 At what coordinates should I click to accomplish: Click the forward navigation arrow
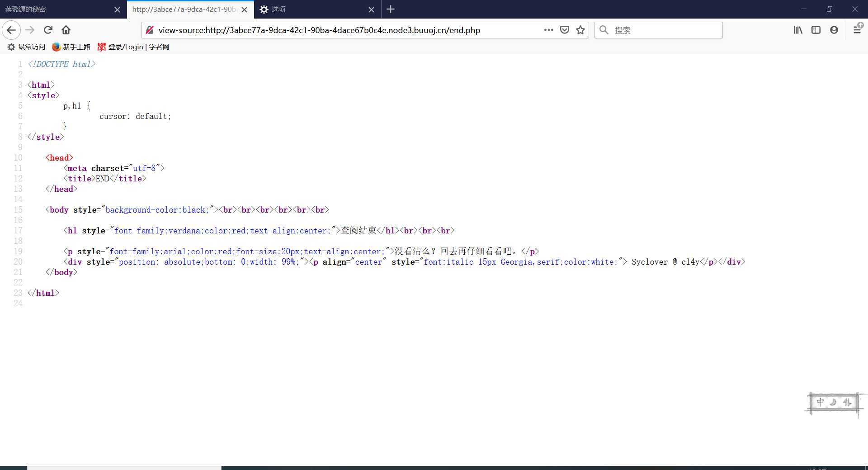(30, 30)
